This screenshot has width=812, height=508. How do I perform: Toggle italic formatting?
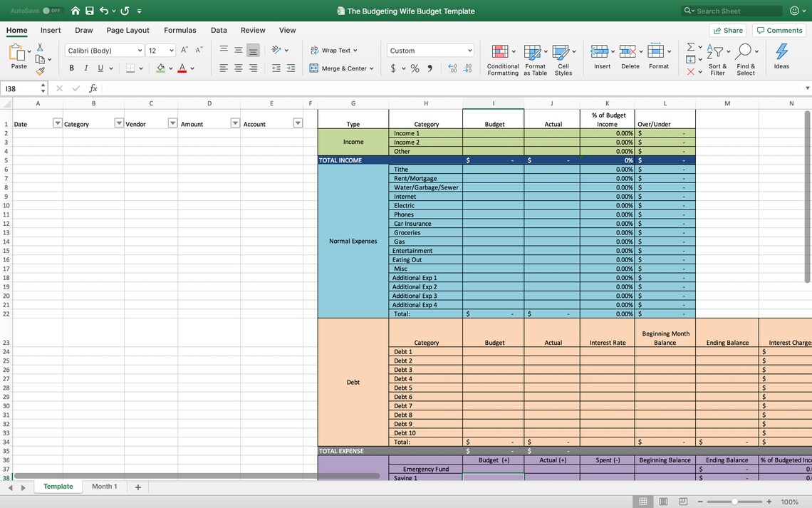coord(85,68)
